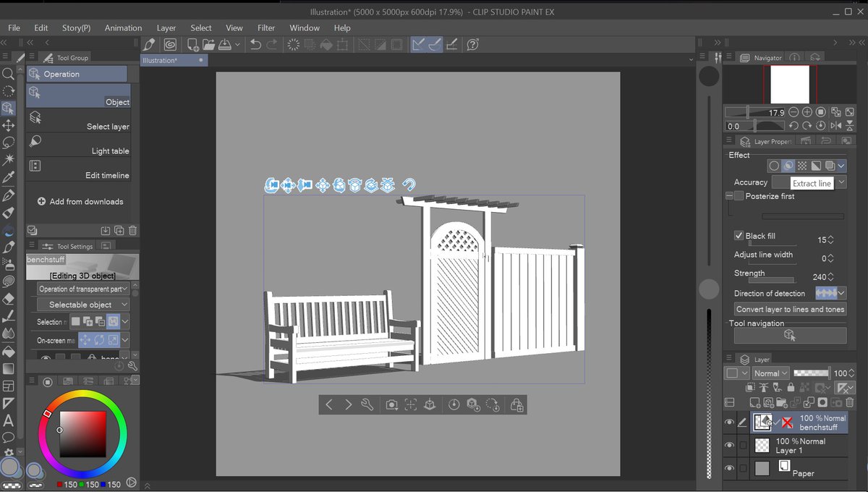
Task: Open the save options arrow in command bar
Action: pyautogui.click(x=237, y=45)
